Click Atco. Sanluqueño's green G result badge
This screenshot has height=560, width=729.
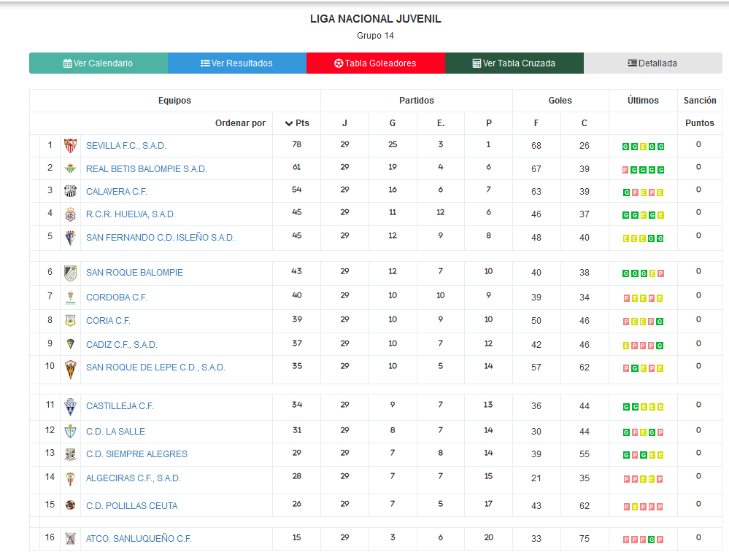(652, 540)
